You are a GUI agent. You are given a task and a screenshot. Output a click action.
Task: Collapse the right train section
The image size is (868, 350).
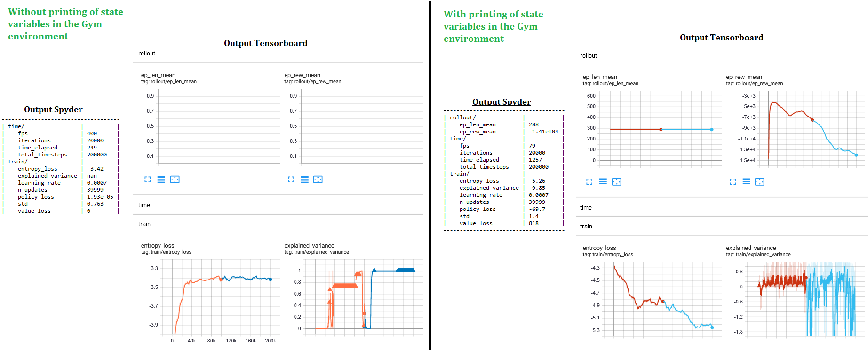coord(585,226)
